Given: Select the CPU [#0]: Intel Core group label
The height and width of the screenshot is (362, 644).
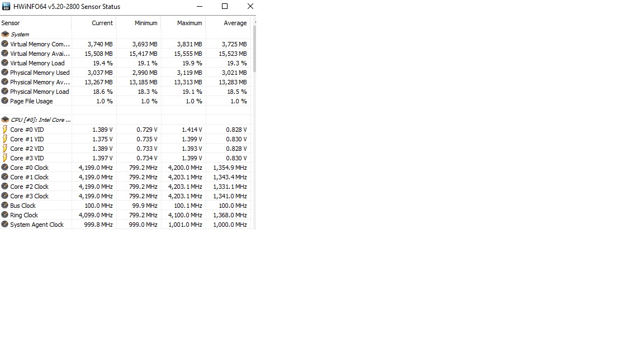Looking at the screenshot, I should coord(41,120).
